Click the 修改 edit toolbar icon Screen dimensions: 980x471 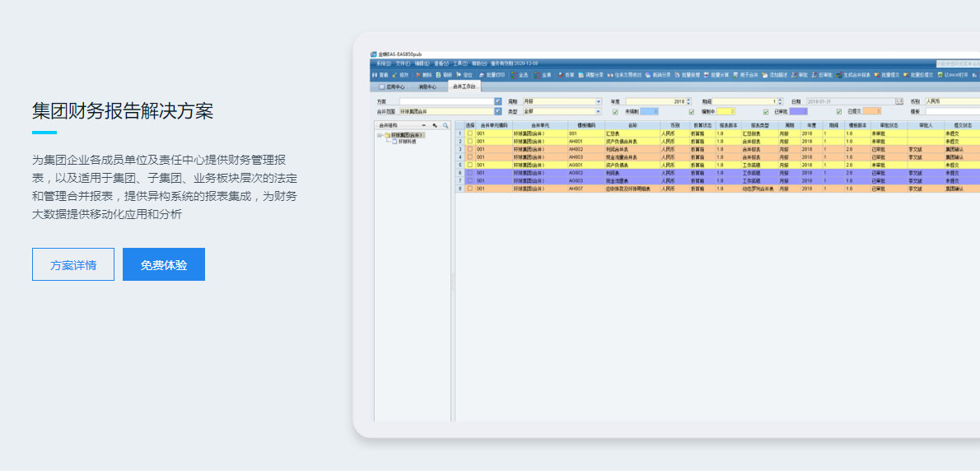(395, 75)
